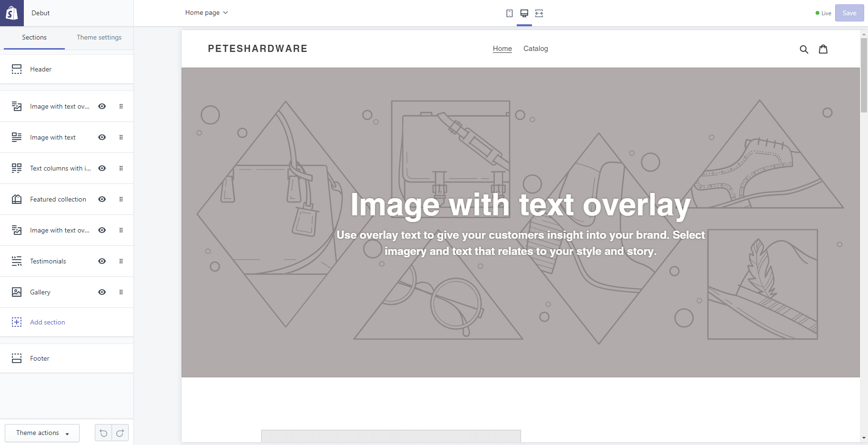Open the cart icon in the storefront preview
Image resolution: width=868 pixels, height=445 pixels.
tap(823, 49)
